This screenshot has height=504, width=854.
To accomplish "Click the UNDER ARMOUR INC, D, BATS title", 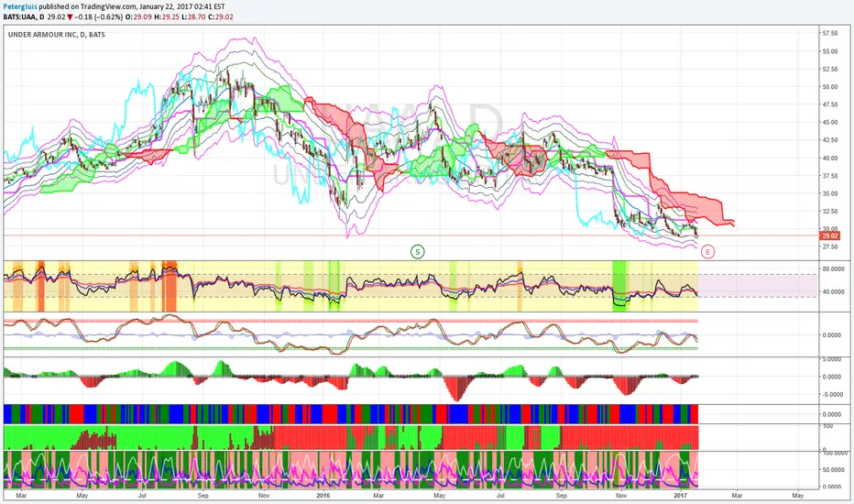I will pyautogui.click(x=57, y=34).
